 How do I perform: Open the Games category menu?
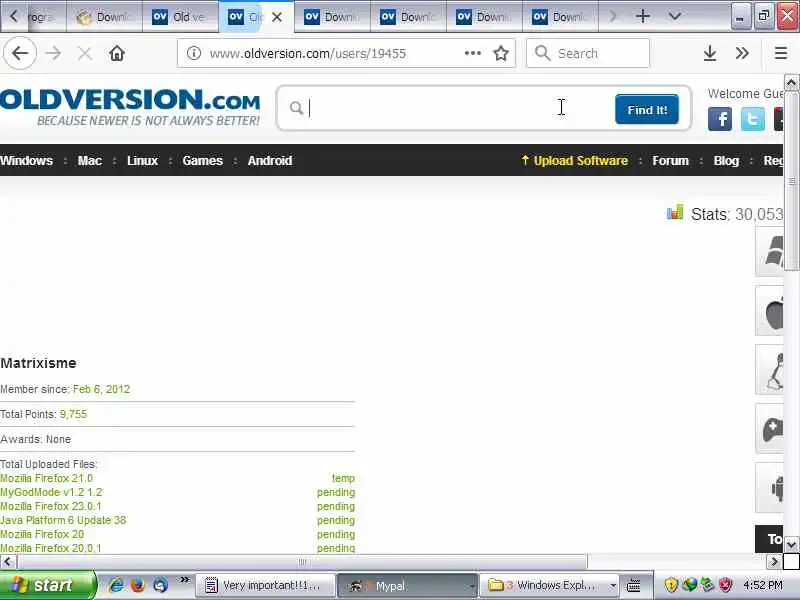(203, 161)
